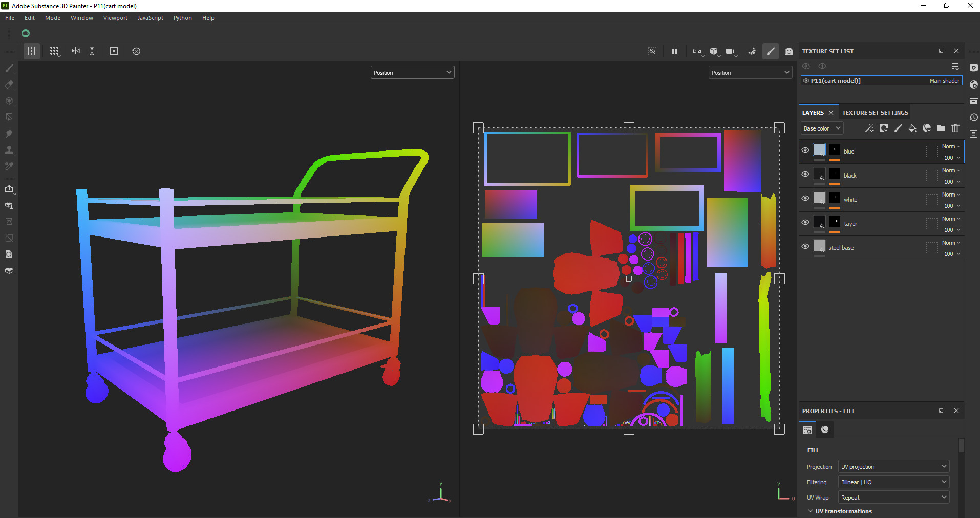Add a fill layer with bucket icon
Viewport: 980px width, 518px height.
coord(912,128)
